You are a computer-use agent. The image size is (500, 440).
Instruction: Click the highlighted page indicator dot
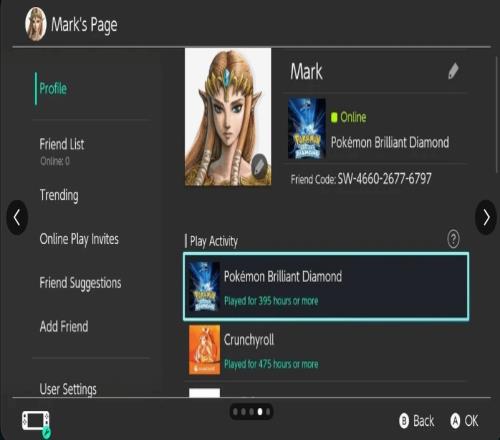coord(260,412)
